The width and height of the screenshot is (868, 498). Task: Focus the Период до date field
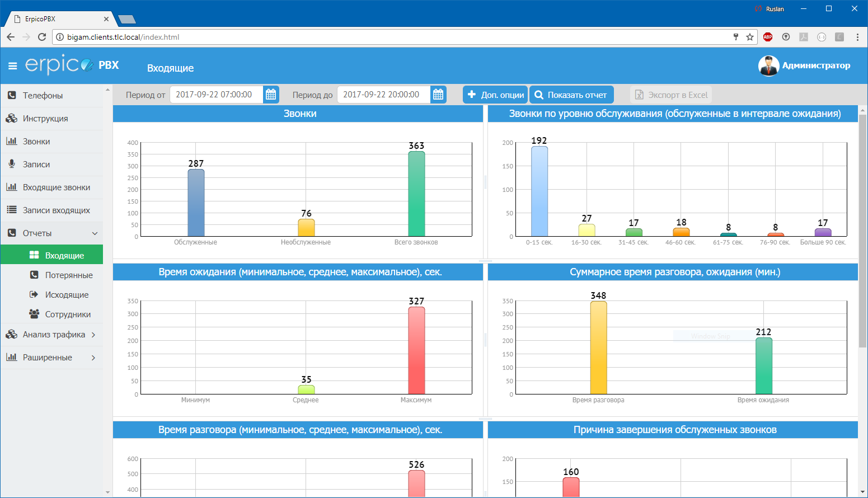383,95
